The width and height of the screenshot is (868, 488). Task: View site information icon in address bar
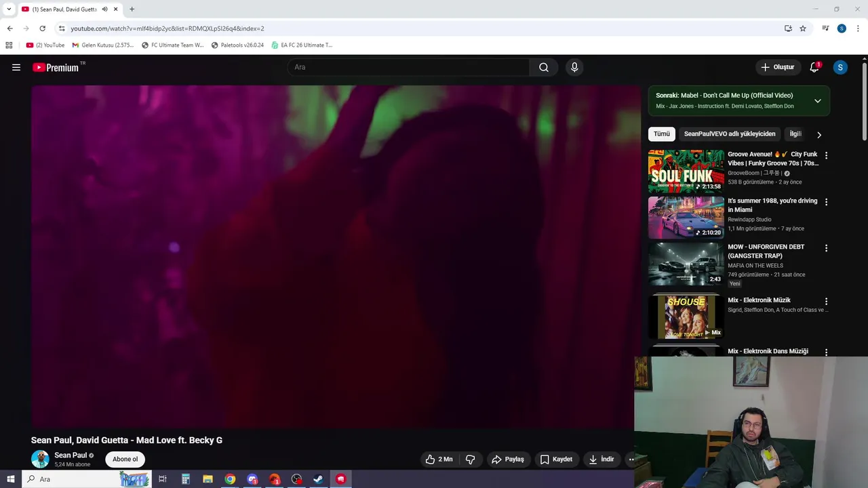(62, 28)
